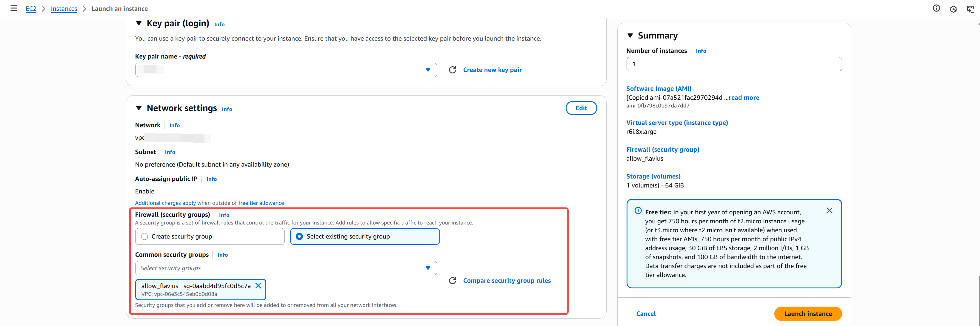This screenshot has height=326, width=980.
Task: Go to EC2 breadcrumb link
Action: click(31, 9)
